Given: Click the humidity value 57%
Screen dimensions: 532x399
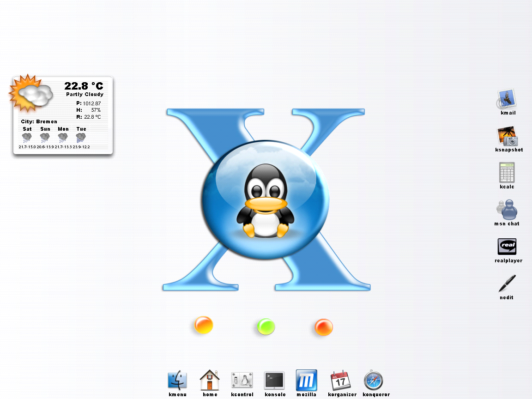Looking at the screenshot, I should (x=96, y=110).
